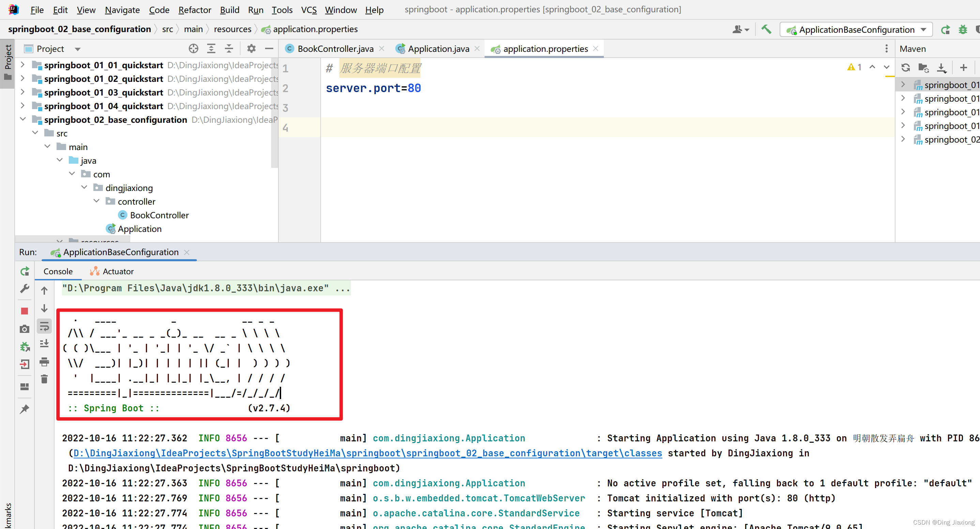This screenshot has width=980, height=529.
Task: Rerun the application in Run panel
Action: (x=25, y=271)
